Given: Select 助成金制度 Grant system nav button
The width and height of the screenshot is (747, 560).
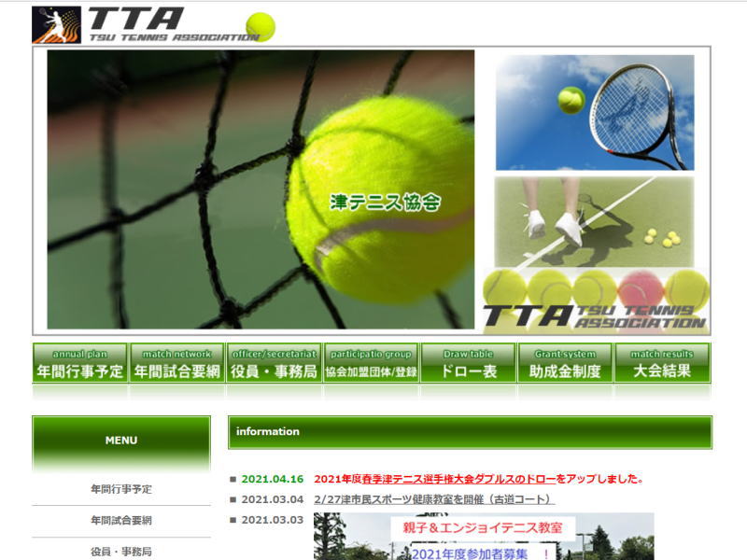Looking at the screenshot, I should point(566,363).
